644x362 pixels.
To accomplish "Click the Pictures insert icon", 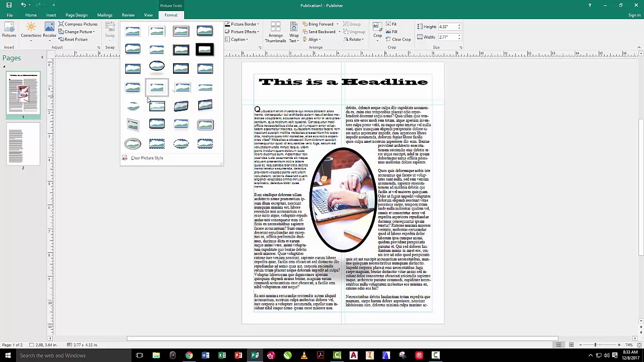I will point(9,30).
